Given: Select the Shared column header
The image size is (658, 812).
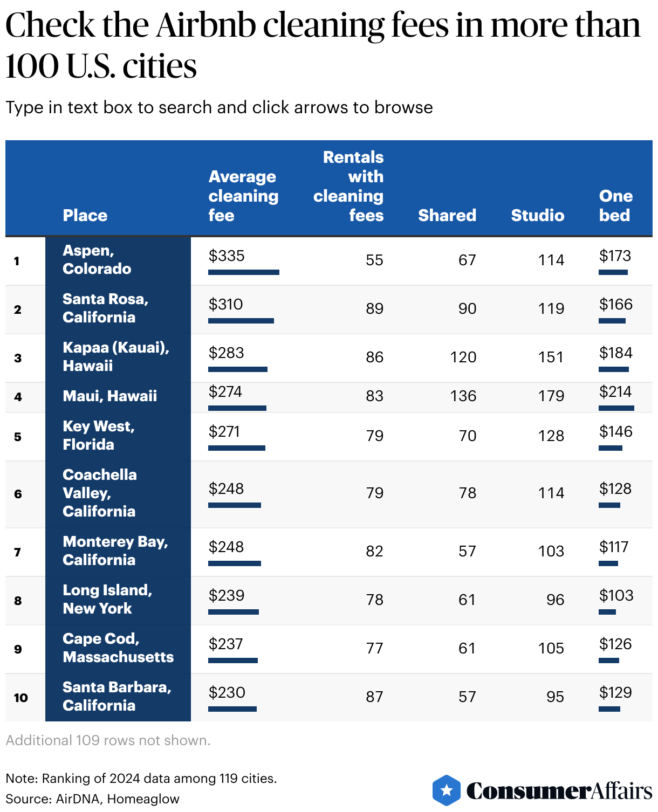Looking at the screenshot, I should [x=447, y=215].
